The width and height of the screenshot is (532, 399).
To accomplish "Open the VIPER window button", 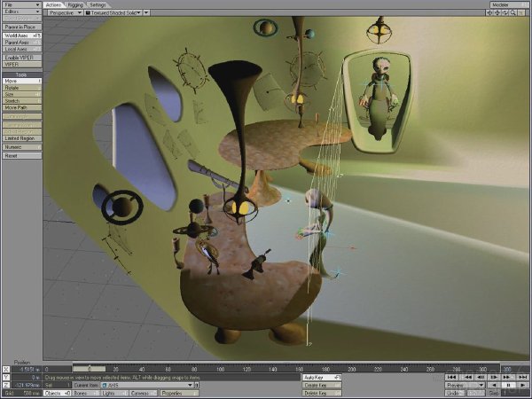I will pos(22,64).
